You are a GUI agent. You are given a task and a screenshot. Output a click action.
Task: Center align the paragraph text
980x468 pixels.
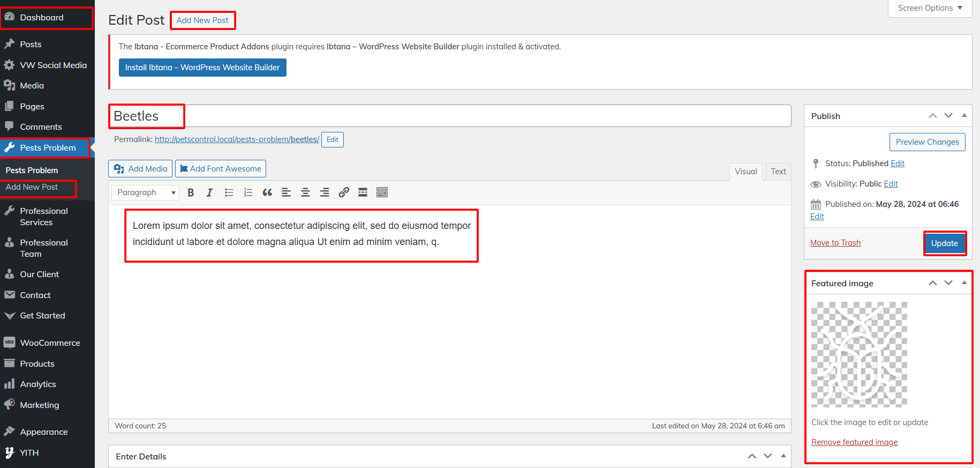[x=305, y=192]
